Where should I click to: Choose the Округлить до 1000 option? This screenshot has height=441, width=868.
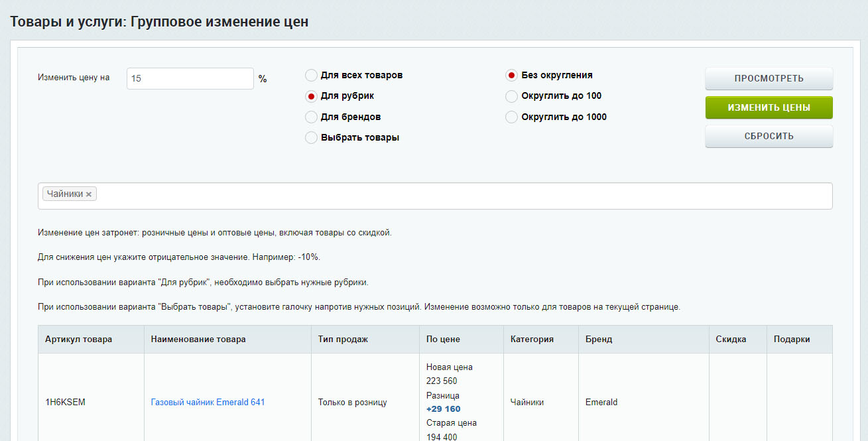[x=511, y=117]
